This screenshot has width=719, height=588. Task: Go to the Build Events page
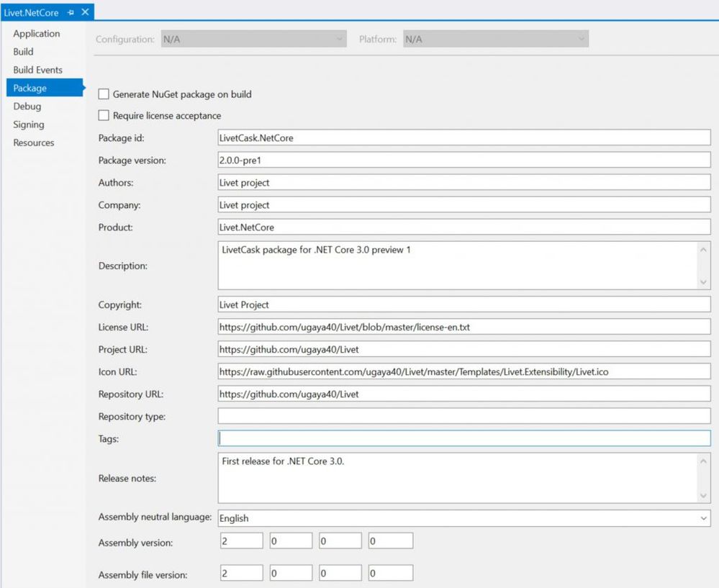point(37,70)
